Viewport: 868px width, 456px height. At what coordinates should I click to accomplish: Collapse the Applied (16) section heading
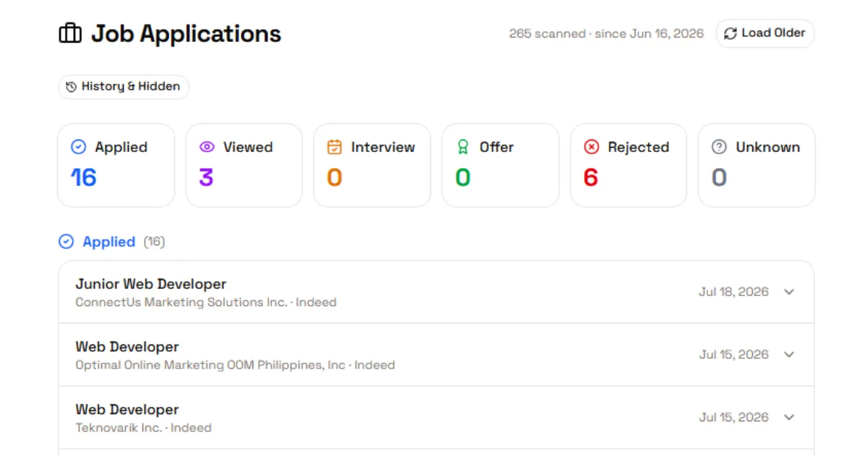(x=112, y=242)
